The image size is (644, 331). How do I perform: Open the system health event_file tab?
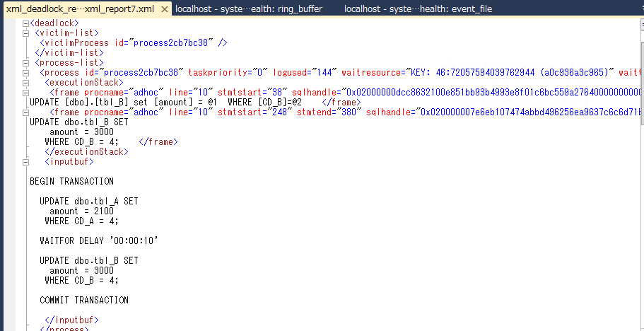coord(418,8)
